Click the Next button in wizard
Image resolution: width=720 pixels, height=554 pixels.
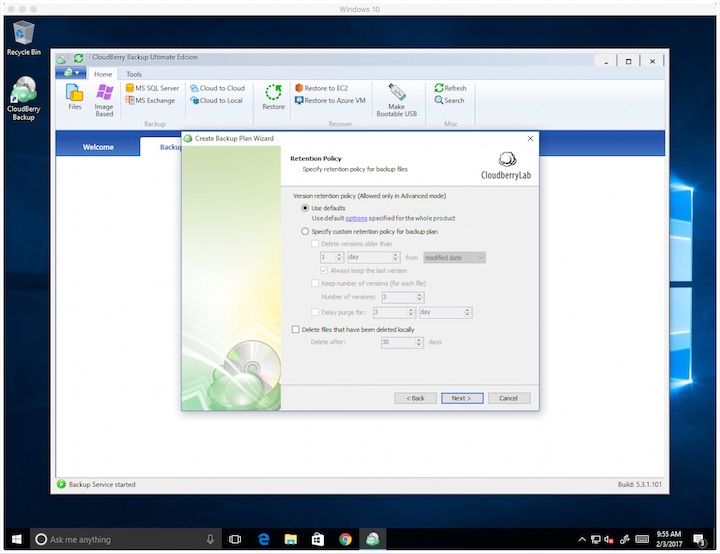(x=462, y=398)
